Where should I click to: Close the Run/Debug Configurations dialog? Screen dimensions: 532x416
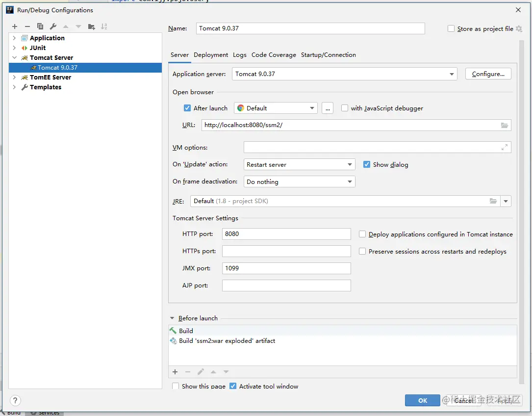518,10
